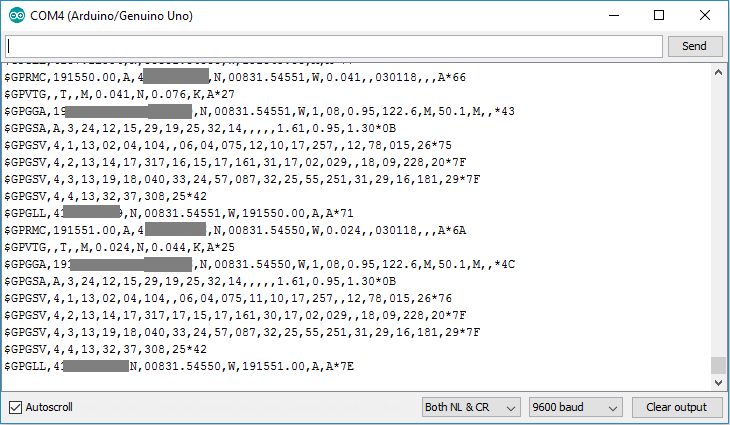Viewport: 730px width, 425px height.
Task: Click the Arduino logo in the title bar
Action: pyautogui.click(x=18, y=16)
